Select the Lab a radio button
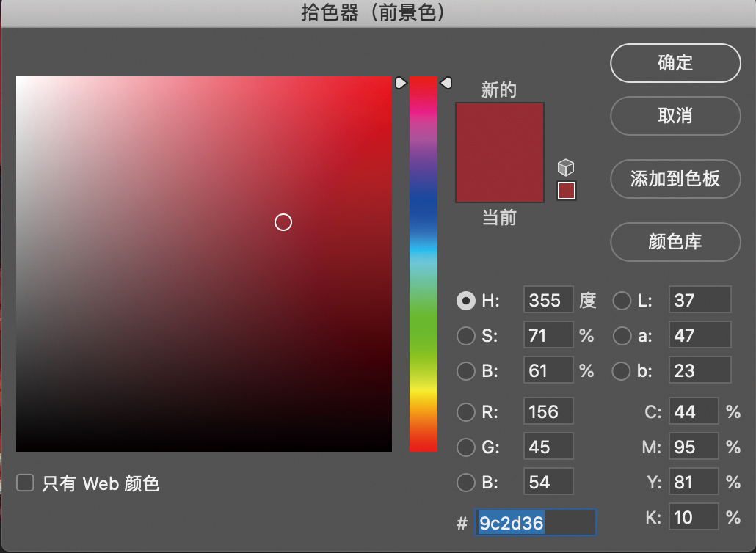The height and width of the screenshot is (553, 756). pyautogui.click(x=622, y=336)
